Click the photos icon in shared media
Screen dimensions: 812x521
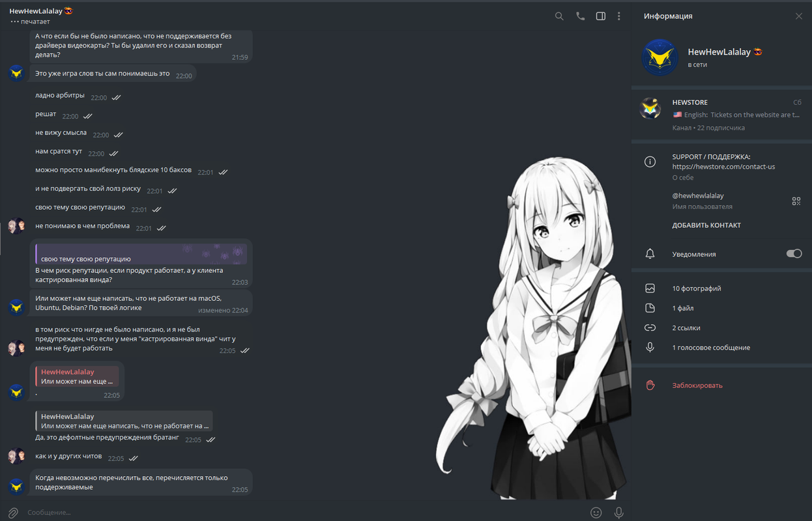[x=650, y=289]
